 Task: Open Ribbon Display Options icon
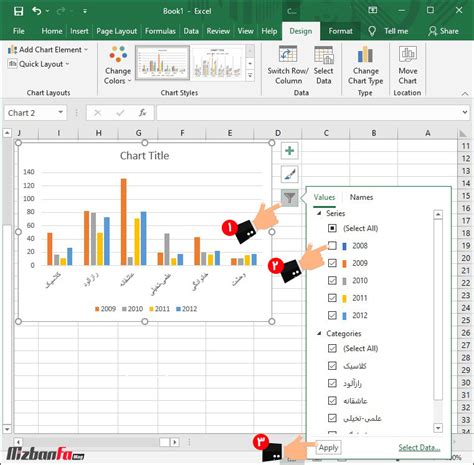(373, 10)
